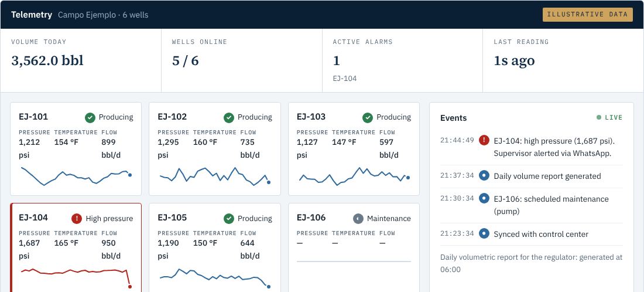This screenshot has height=292, width=644.
Task: Click the green Producing check icon on EJ-105
Action: point(229,218)
